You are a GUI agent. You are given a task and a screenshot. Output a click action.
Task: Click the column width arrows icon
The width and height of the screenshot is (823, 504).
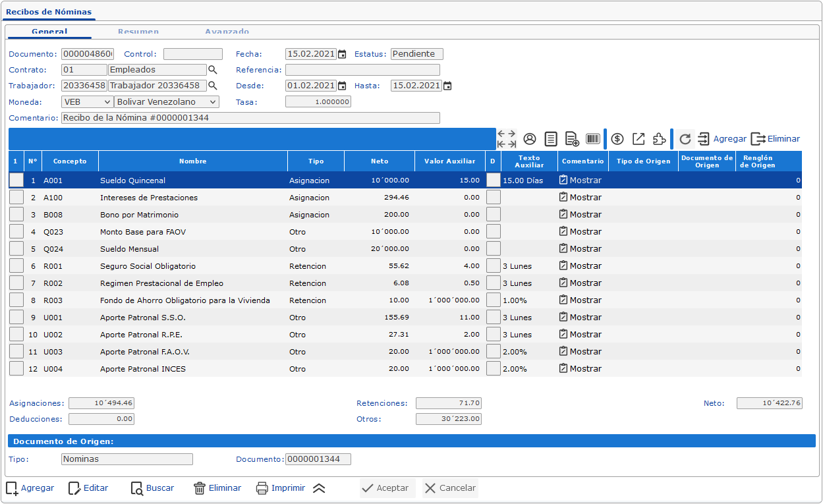tap(507, 139)
